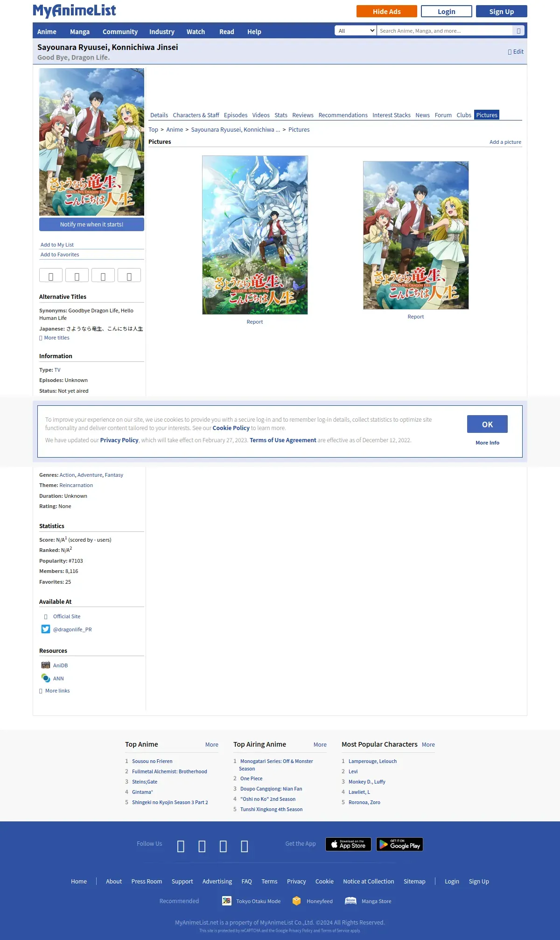Open the Reincarnation theme link
The height and width of the screenshot is (940, 560).
tap(76, 485)
